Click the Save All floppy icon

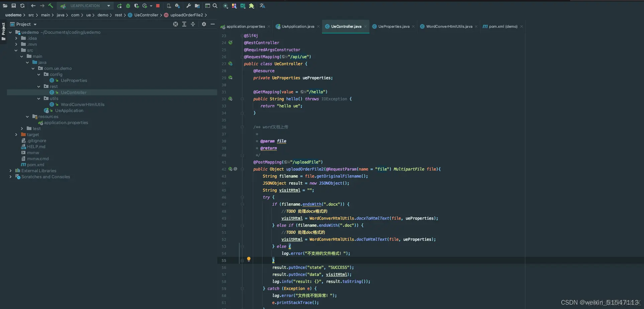[x=14, y=6]
